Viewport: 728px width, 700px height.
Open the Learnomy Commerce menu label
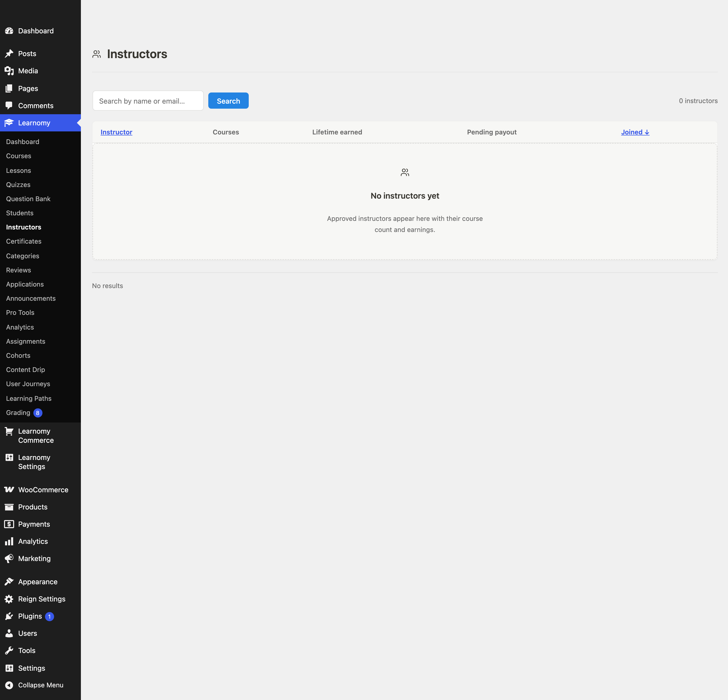point(36,436)
